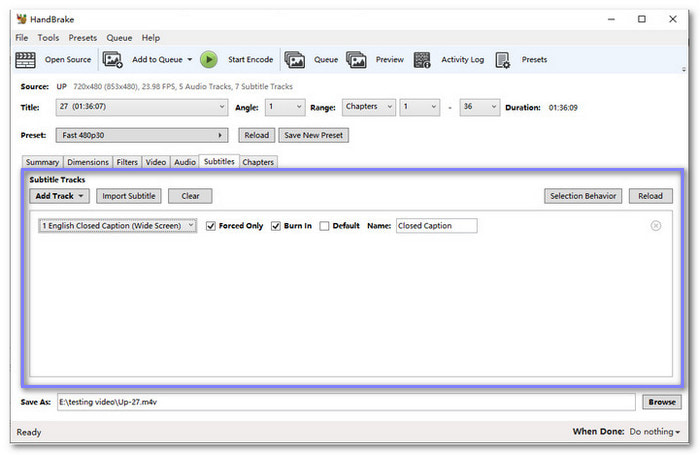Open the start chapter dropdown showing 1
700x455 pixels.
coord(420,107)
